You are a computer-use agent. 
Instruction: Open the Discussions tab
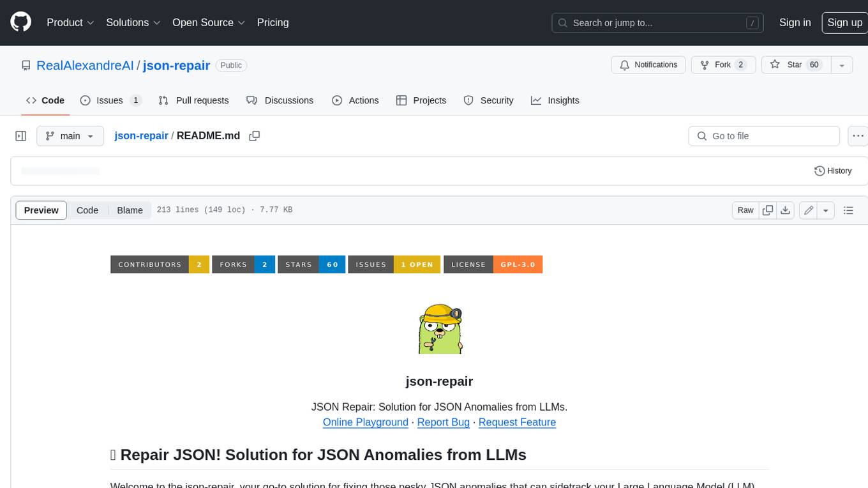[x=280, y=100]
